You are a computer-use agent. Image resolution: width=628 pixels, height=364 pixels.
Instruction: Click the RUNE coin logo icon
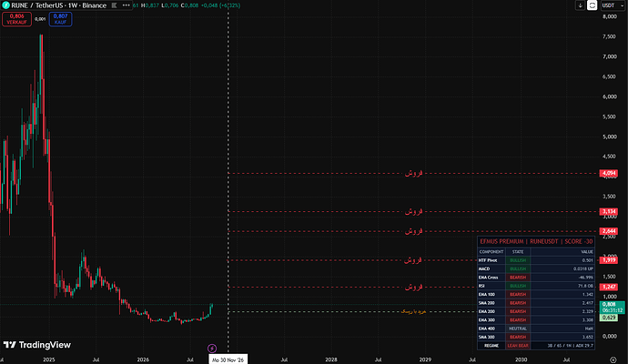pos(5,5)
